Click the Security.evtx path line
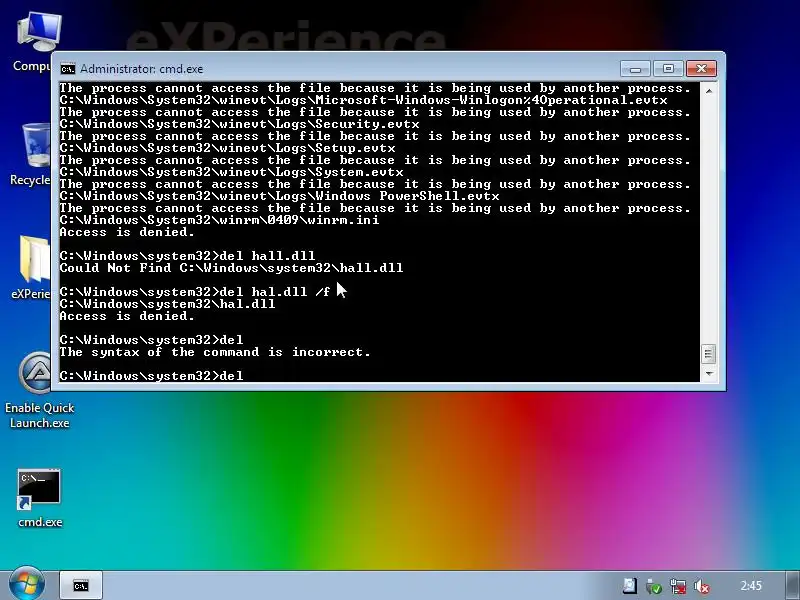 pyautogui.click(x=239, y=124)
